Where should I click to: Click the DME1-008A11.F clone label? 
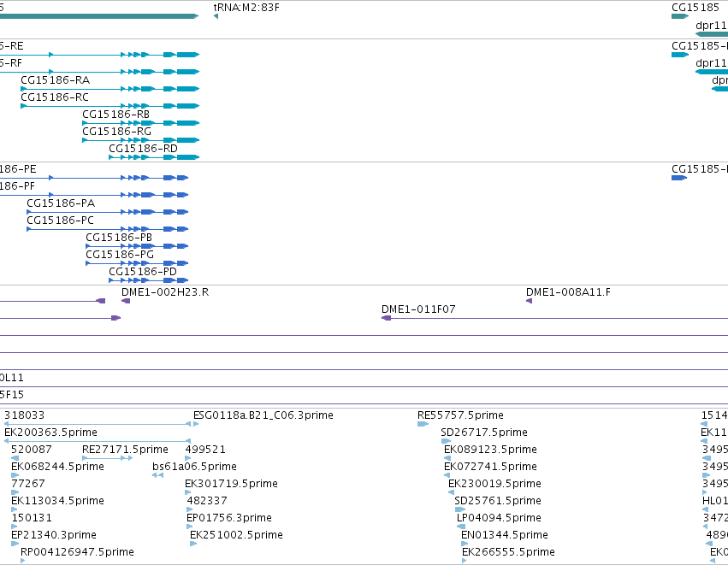pos(568,292)
